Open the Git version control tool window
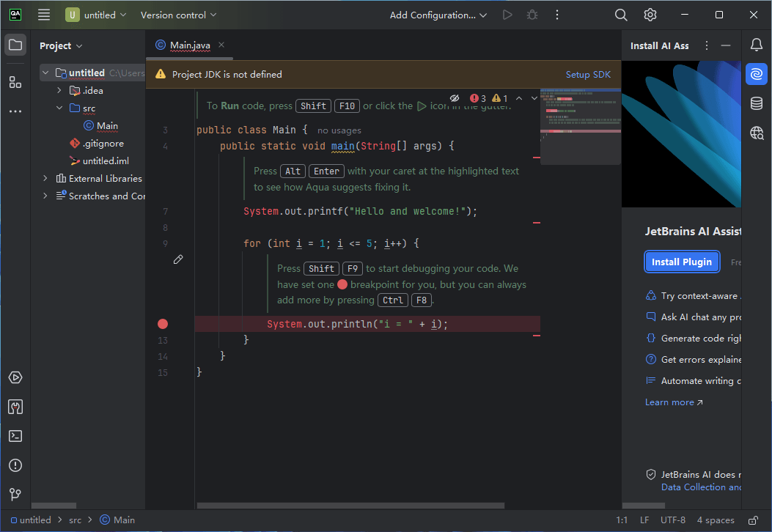Viewport: 772px width, 532px height. [15, 494]
